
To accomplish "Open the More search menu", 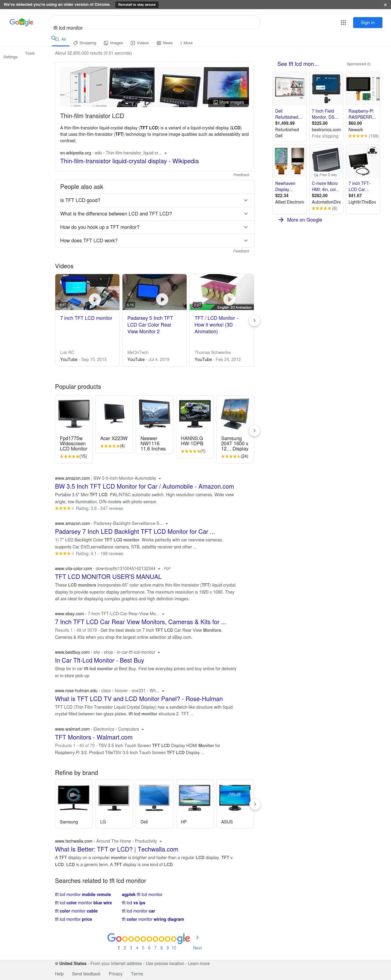I will pos(186,43).
